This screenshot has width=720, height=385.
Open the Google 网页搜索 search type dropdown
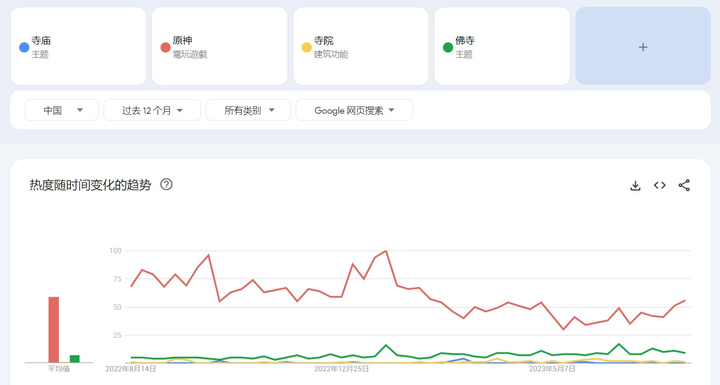point(354,110)
